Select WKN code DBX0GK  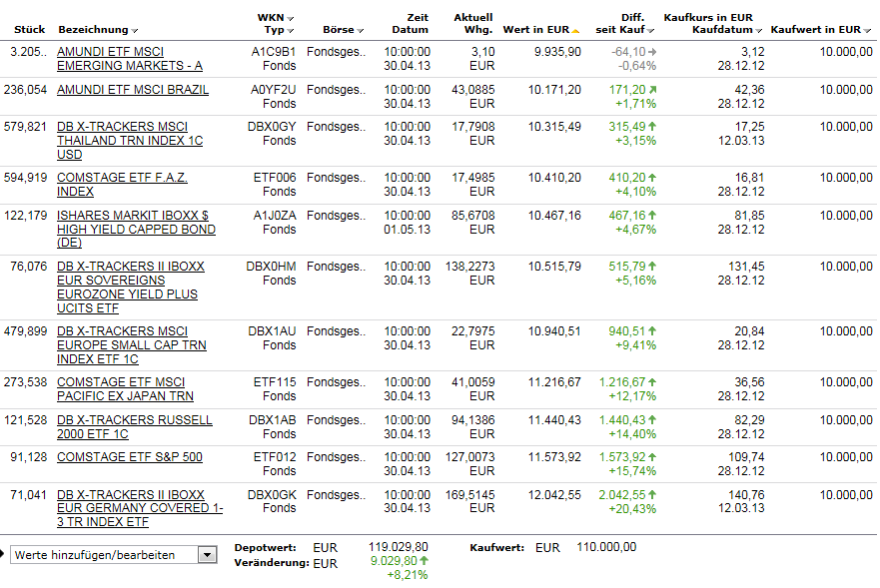click(272, 495)
